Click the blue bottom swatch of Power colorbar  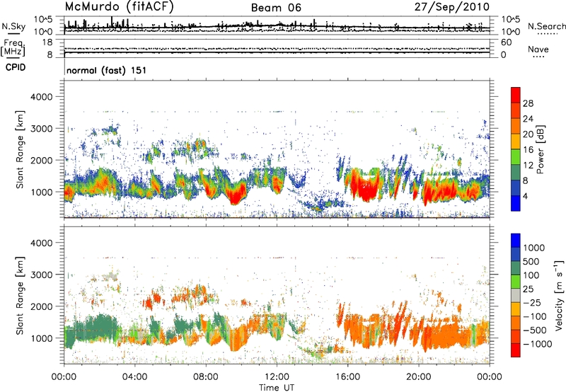(x=516, y=203)
